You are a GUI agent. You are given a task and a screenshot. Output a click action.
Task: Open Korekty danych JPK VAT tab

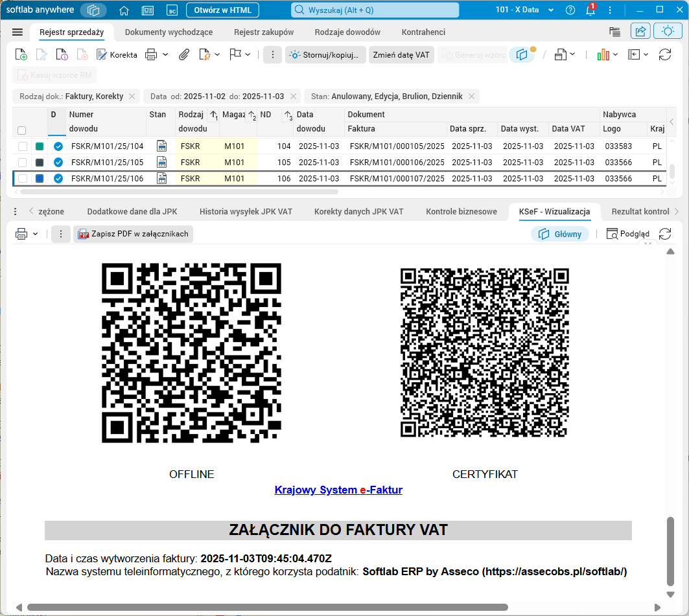358,212
